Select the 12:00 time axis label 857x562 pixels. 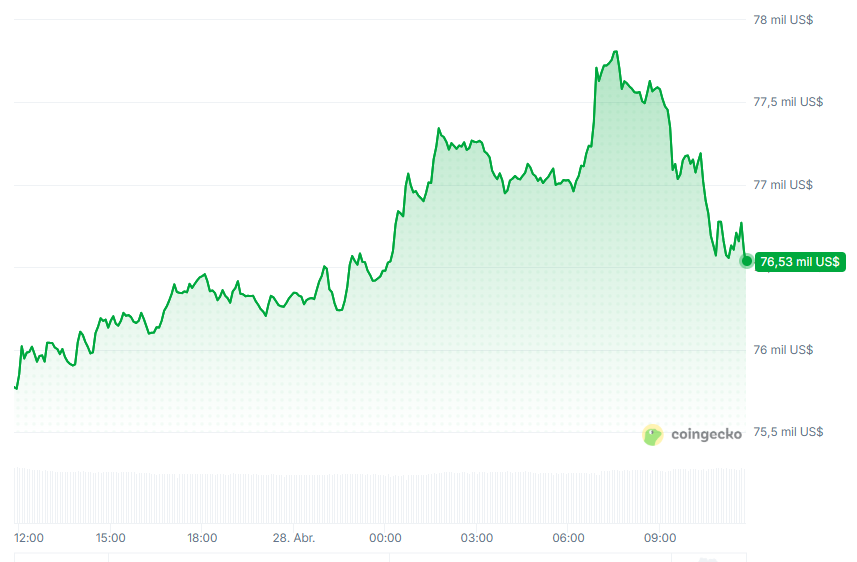(29, 538)
